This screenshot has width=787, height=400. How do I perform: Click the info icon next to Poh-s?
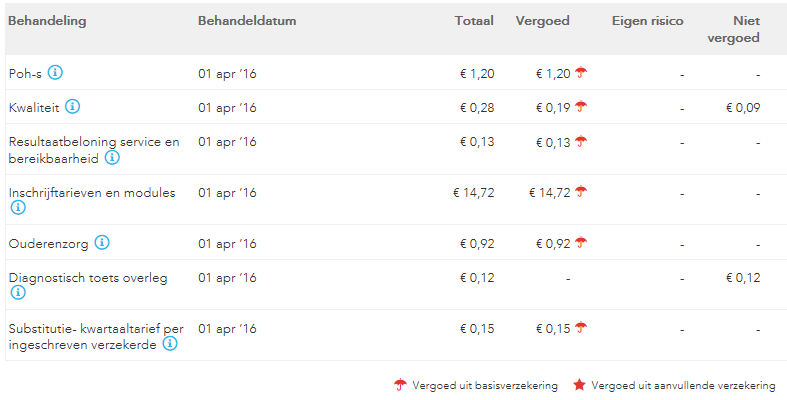point(56,72)
